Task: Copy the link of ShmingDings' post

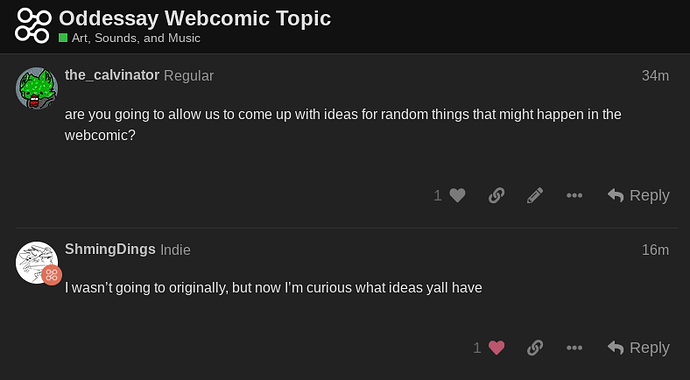Action: (x=535, y=348)
